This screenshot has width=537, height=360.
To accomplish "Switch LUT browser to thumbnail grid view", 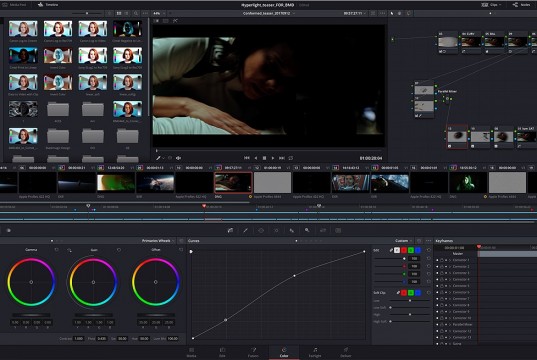I will point(119,13).
